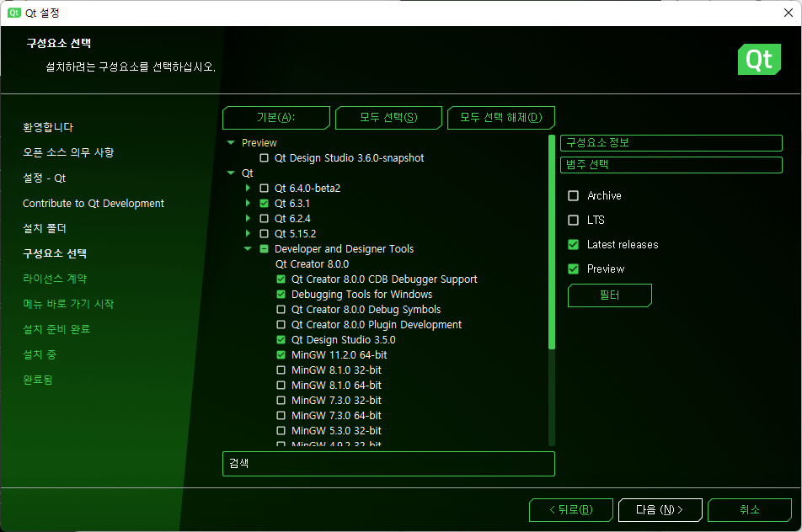Select 설치 준비 완료 step

pyautogui.click(x=56, y=329)
